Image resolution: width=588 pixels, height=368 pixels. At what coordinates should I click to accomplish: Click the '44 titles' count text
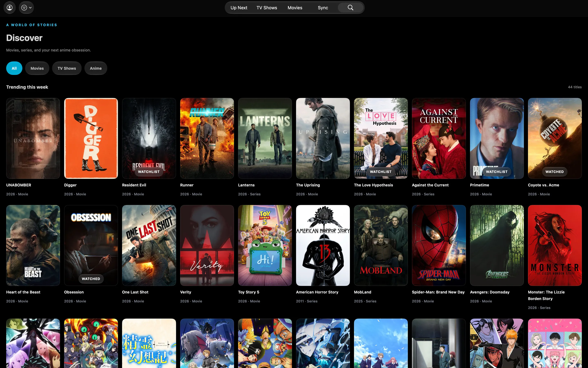coord(575,87)
